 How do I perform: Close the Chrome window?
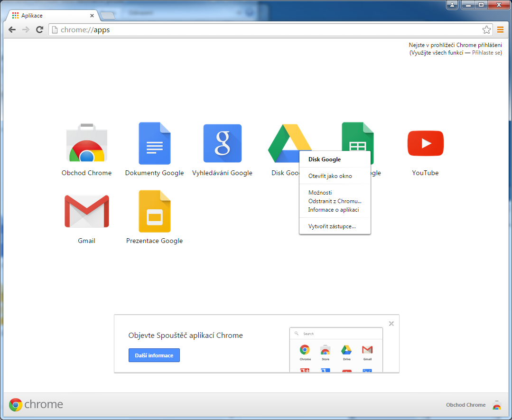click(x=499, y=5)
